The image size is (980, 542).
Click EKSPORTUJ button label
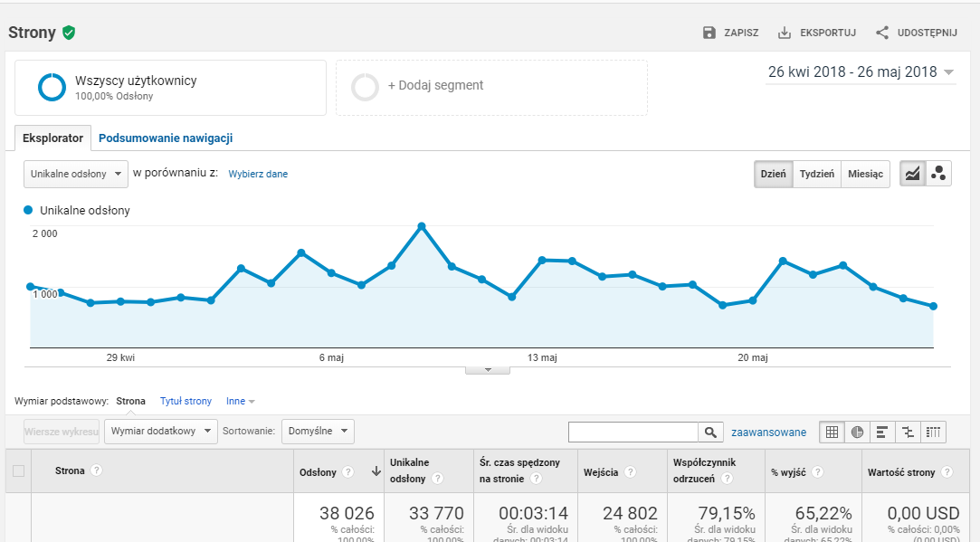coord(828,33)
